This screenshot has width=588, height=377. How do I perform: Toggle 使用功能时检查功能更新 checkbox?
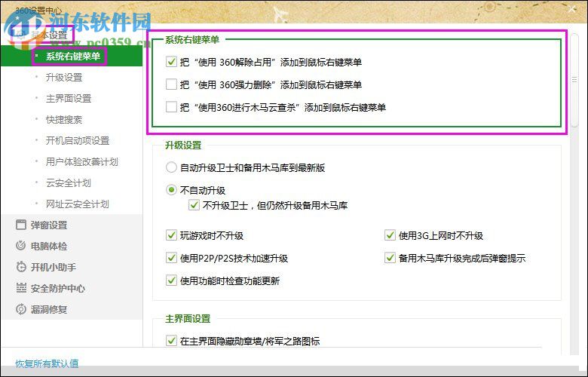click(171, 280)
